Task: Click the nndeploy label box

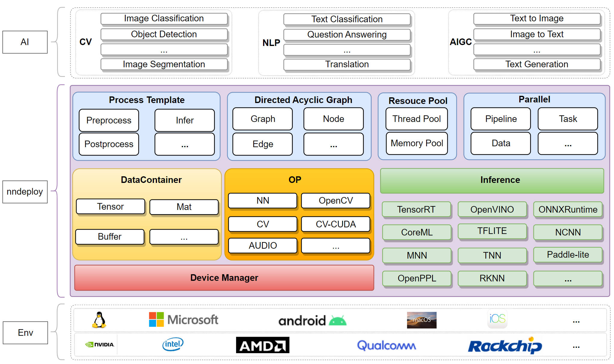Action: click(x=25, y=192)
